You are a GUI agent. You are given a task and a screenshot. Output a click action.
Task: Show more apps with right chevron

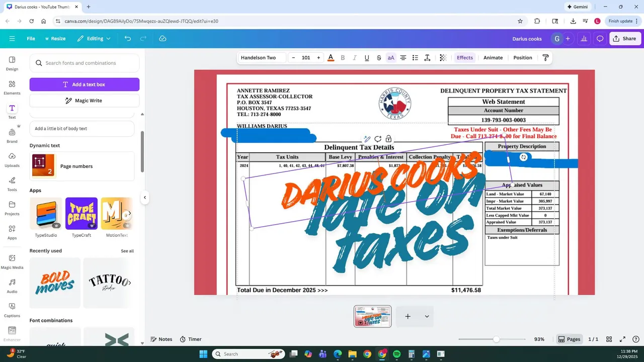pyautogui.click(x=129, y=214)
